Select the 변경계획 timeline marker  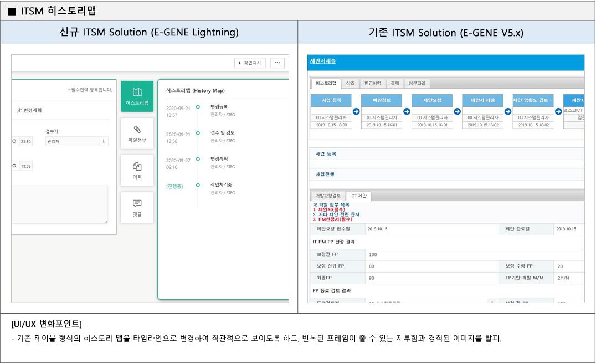point(198,160)
